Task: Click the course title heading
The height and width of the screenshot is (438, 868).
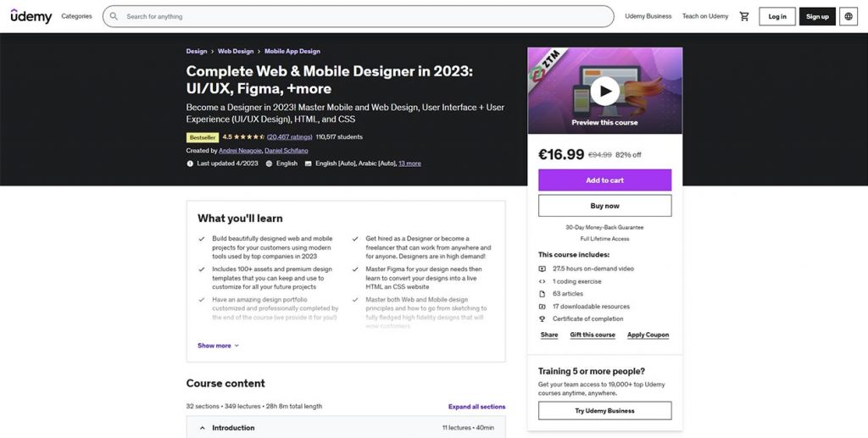Action: (x=330, y=80)
